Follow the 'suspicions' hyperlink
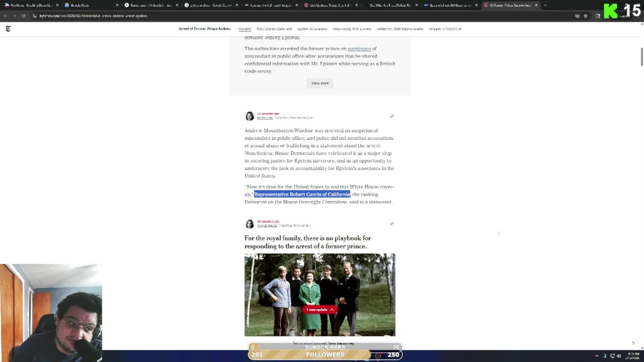The width and height of the screenshot is (644, 362). [x=359, y=49]
